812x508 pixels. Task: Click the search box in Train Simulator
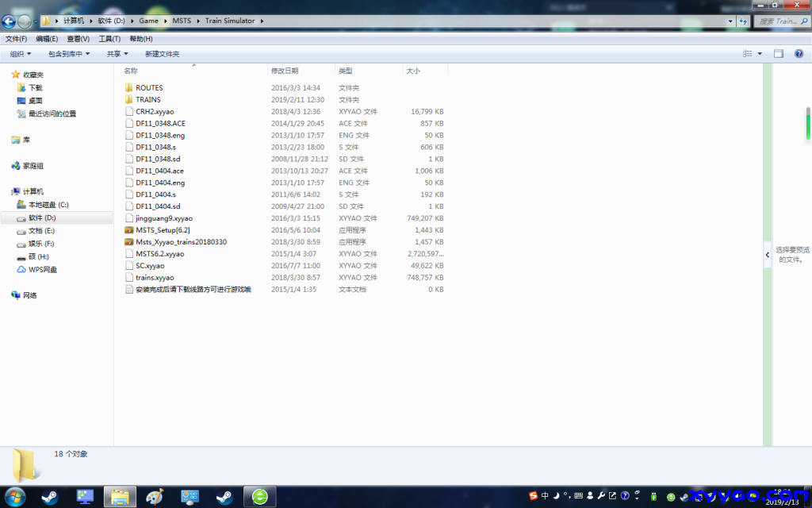coord(777,21)
